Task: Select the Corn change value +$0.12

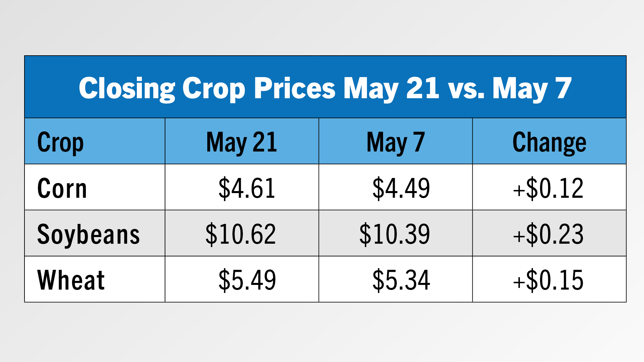Action: (x=548, y=188)
